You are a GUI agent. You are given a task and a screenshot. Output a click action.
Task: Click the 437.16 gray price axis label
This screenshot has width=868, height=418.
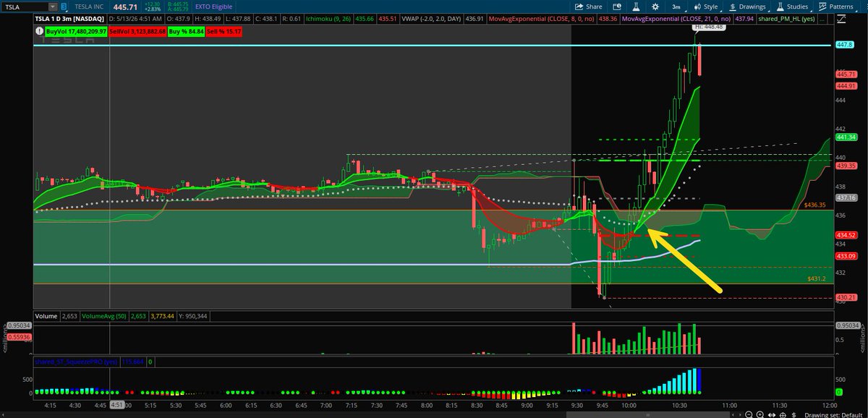pos(846,197)
